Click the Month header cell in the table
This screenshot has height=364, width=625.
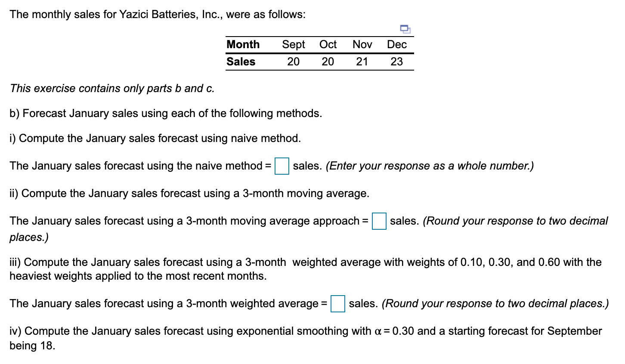(x=243, y=44)
